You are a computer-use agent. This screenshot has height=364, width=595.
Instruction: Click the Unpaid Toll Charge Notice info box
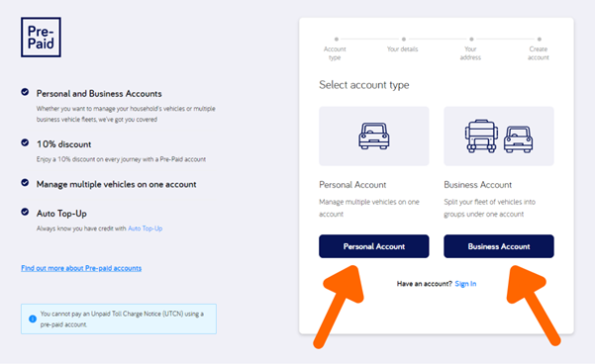coord(119,318)
